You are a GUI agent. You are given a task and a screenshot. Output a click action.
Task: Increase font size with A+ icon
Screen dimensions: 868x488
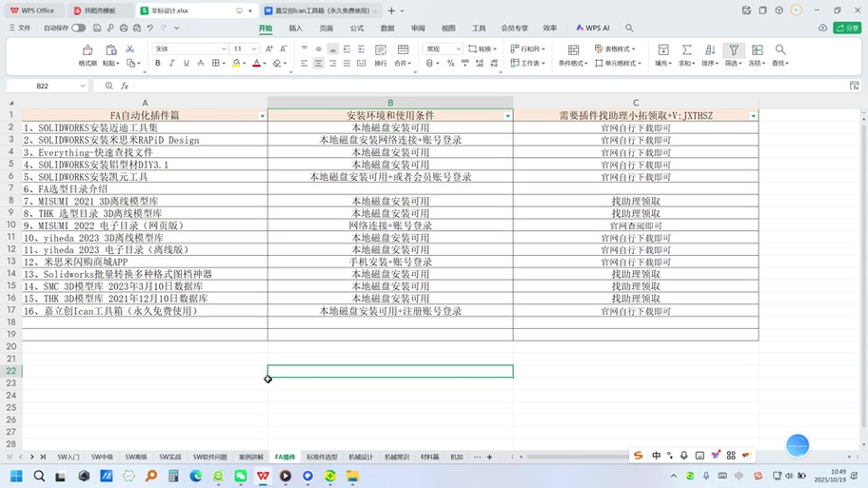coord(269,49)
